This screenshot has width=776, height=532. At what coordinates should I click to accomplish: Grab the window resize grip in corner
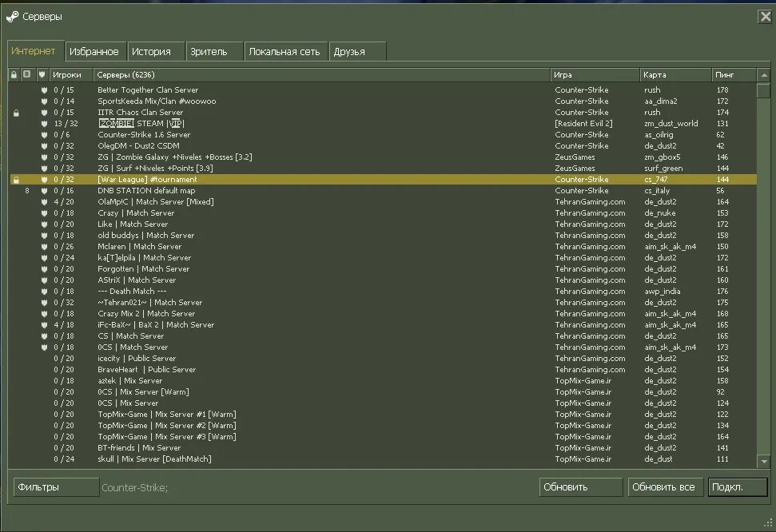click(x=768, y=522)
